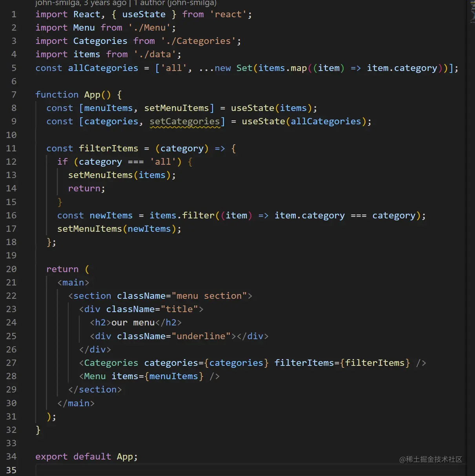Click line number 20 in the gutter
Viewport: 475px width, 476px height.
(11, 269)
